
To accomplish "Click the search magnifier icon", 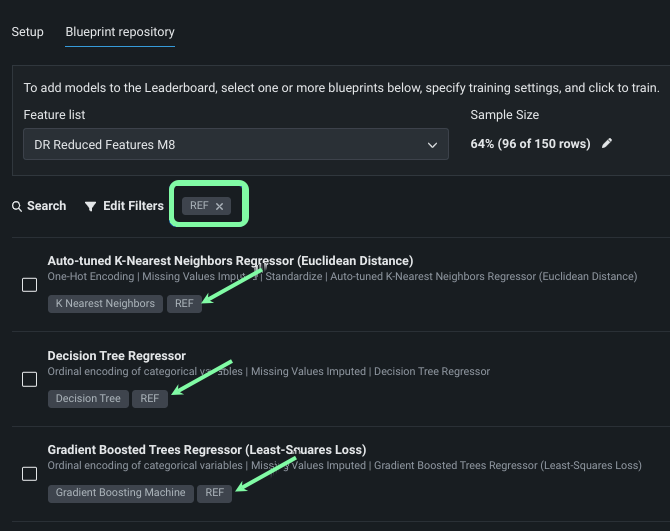I will [x=17, y=206].
